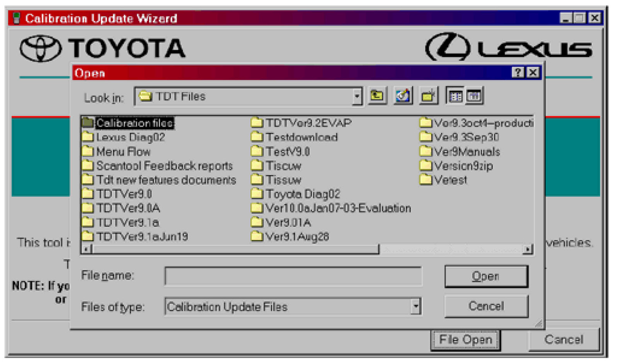Screen dimensions: 618x364
Task: Click the Open dialog help question-mark button
Action: point(518,73)
